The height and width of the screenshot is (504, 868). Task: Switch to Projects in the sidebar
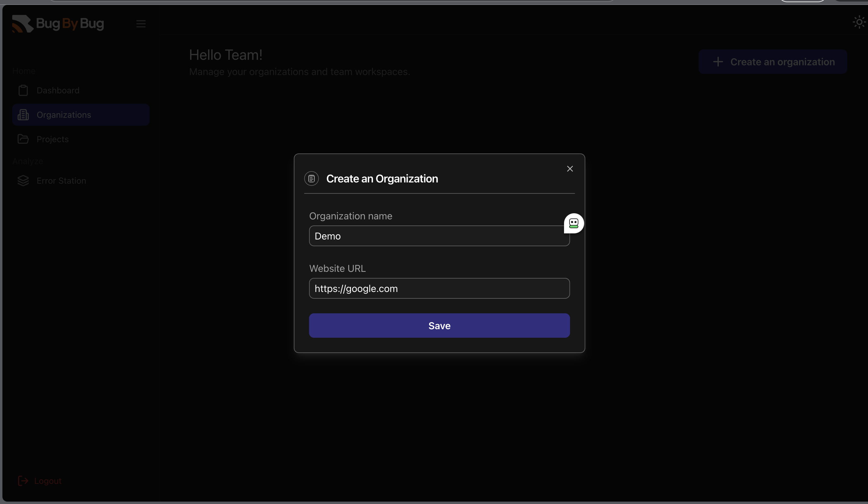(52, 139)
